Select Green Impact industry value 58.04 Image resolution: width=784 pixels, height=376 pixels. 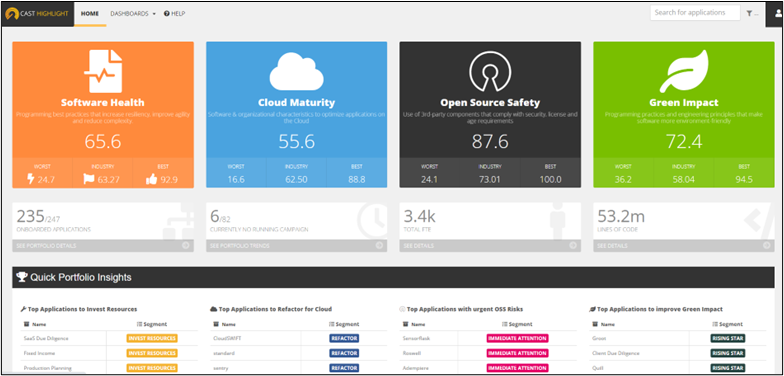click(684, 180)
